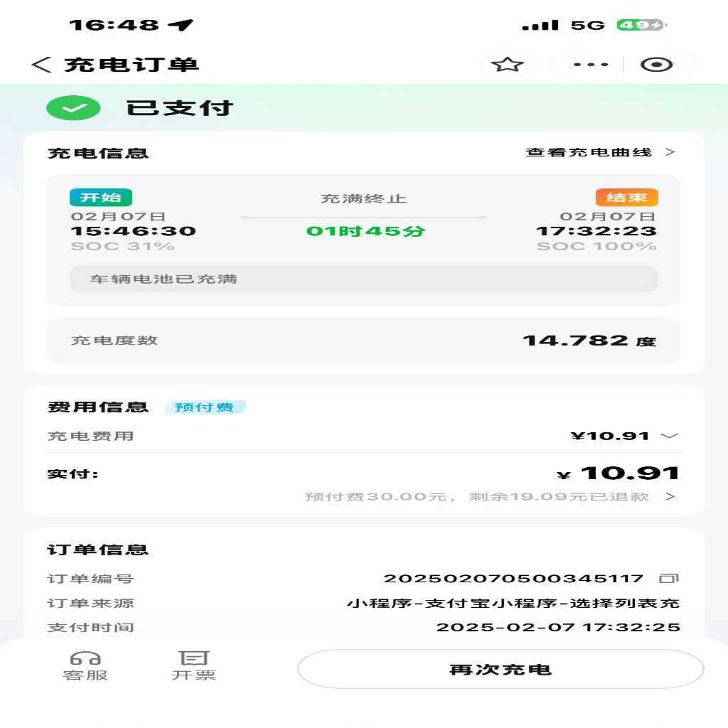Viewport: 728px width, 728px height.
Task: View charging curve via 查看充电曲线
Action: point(600,152)
